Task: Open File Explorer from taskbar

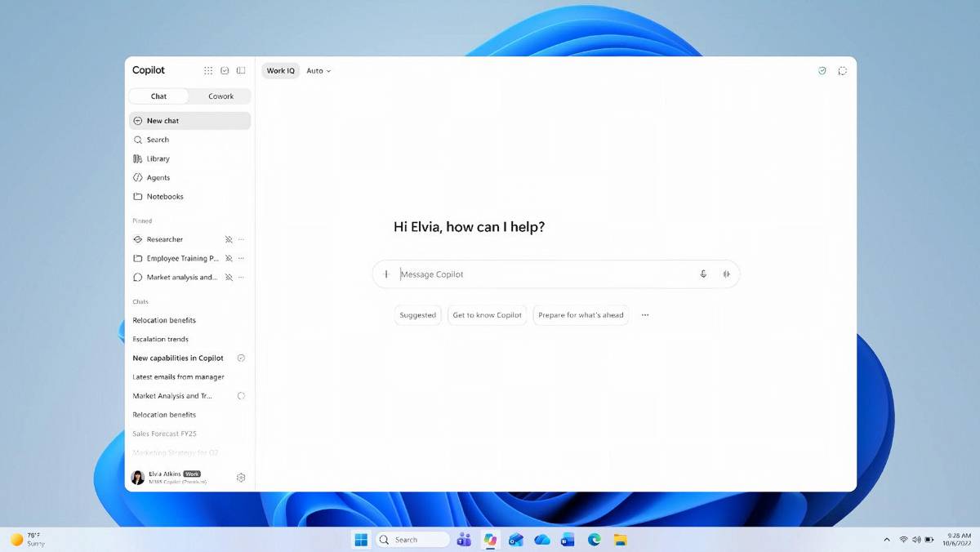Action: 621,540
